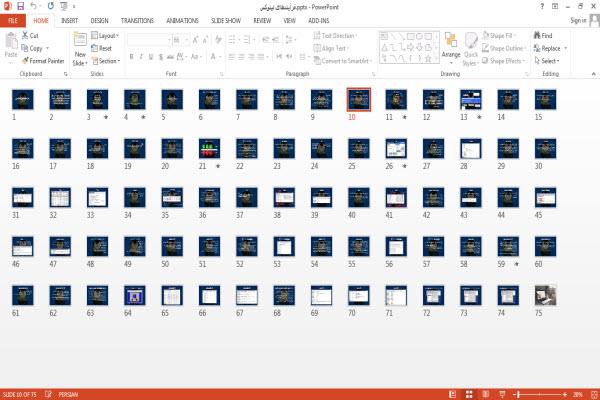600x400 pixels.
Task: Click the Sign in link
Action: point(578,20)
